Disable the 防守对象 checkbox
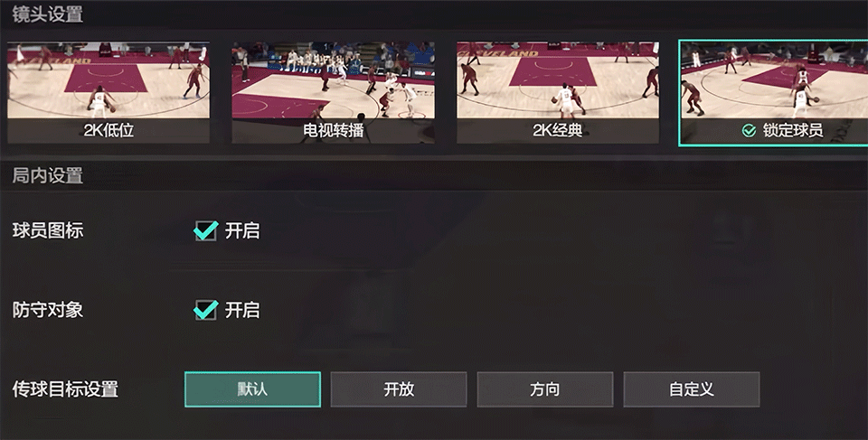This screenshot has width=868, height=440. [x=205, y=309]
